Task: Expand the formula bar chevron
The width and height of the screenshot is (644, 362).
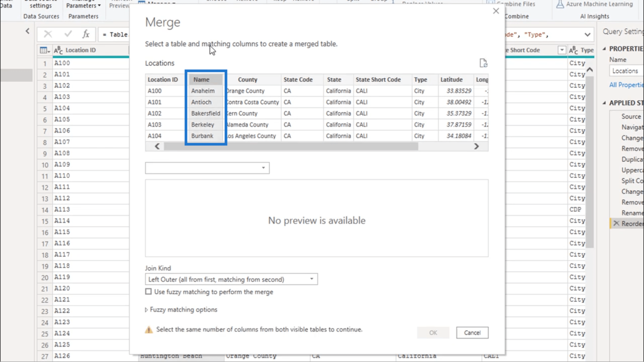Action: tap(587, 34)
